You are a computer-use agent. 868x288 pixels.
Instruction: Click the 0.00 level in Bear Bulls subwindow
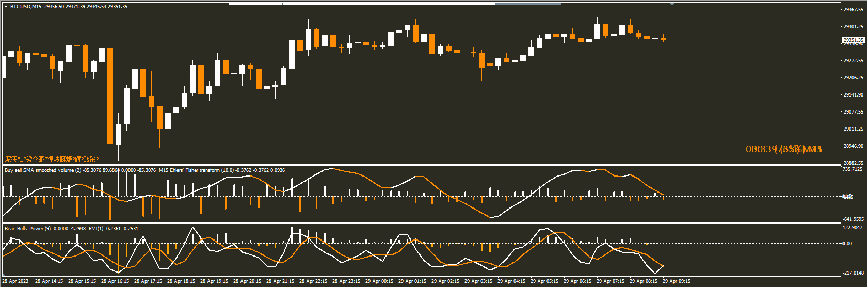[847, 244]
